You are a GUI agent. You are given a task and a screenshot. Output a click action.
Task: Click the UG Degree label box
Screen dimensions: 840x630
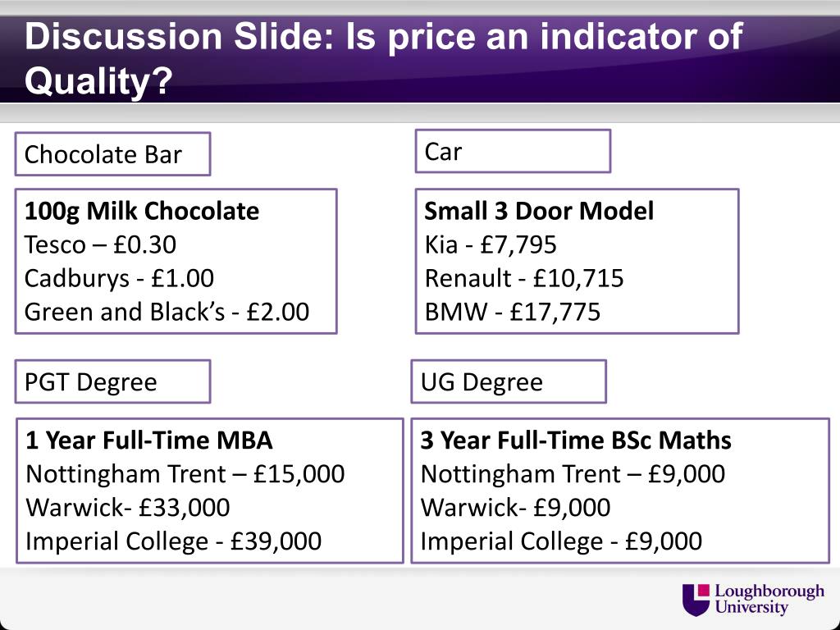509,381
